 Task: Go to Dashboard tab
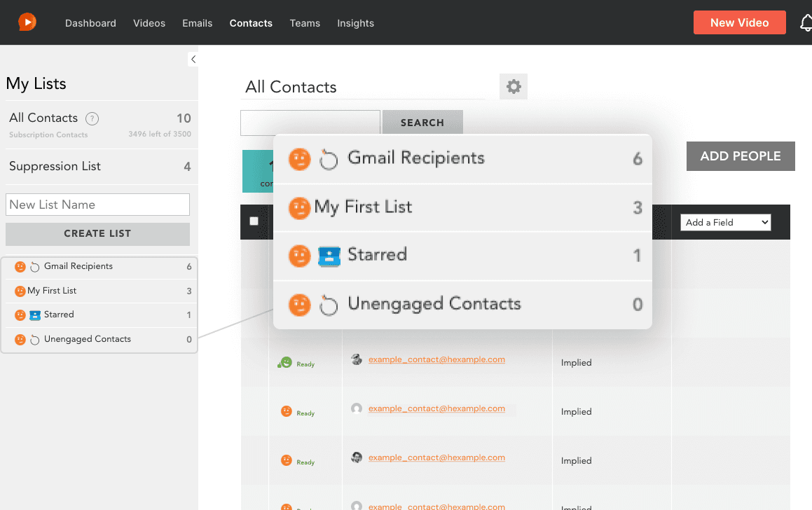(90, 23)
